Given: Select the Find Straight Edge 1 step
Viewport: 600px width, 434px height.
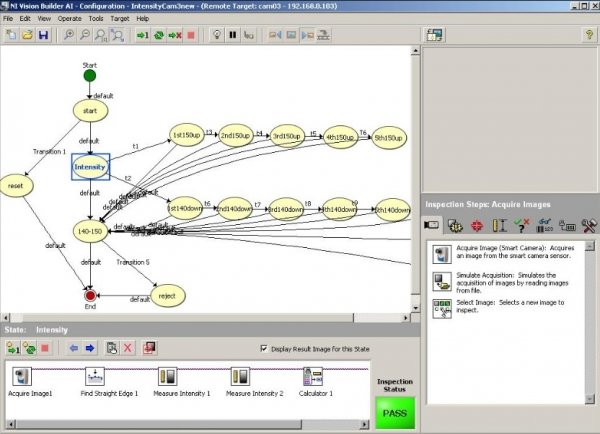Looking at the screenshot, I should 95,377.
